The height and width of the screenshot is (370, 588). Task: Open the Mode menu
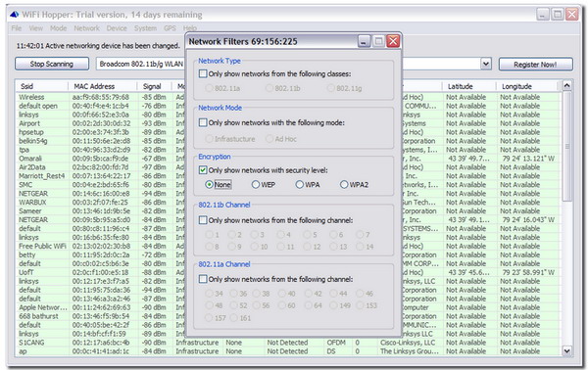click(x=58, y=28)
